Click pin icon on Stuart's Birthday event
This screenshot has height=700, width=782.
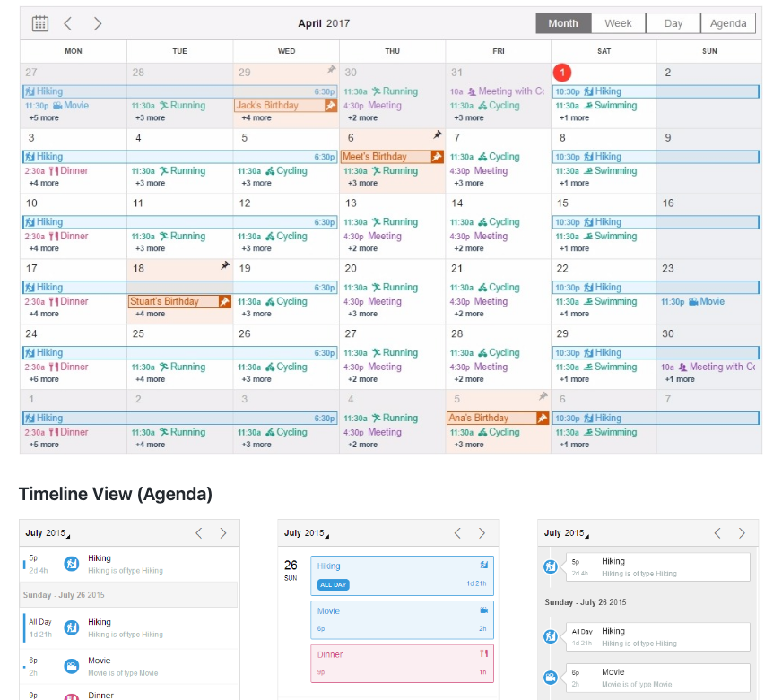(x=225, y=302)
